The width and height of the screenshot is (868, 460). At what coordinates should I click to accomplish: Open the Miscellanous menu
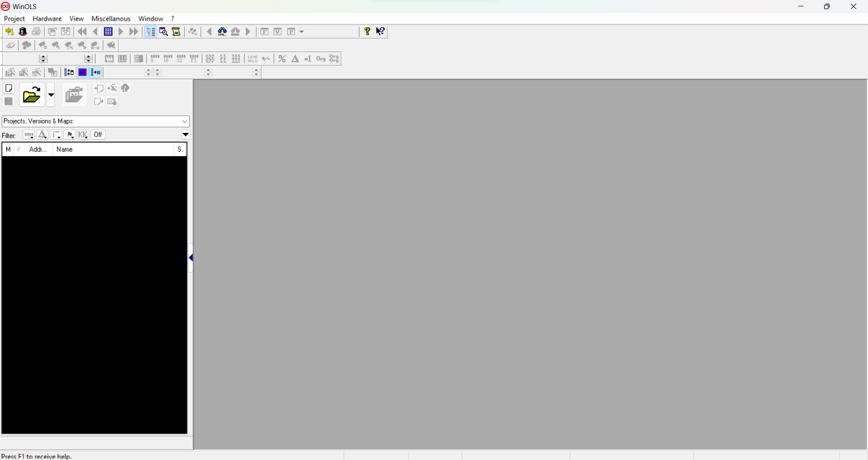[111, 19]
